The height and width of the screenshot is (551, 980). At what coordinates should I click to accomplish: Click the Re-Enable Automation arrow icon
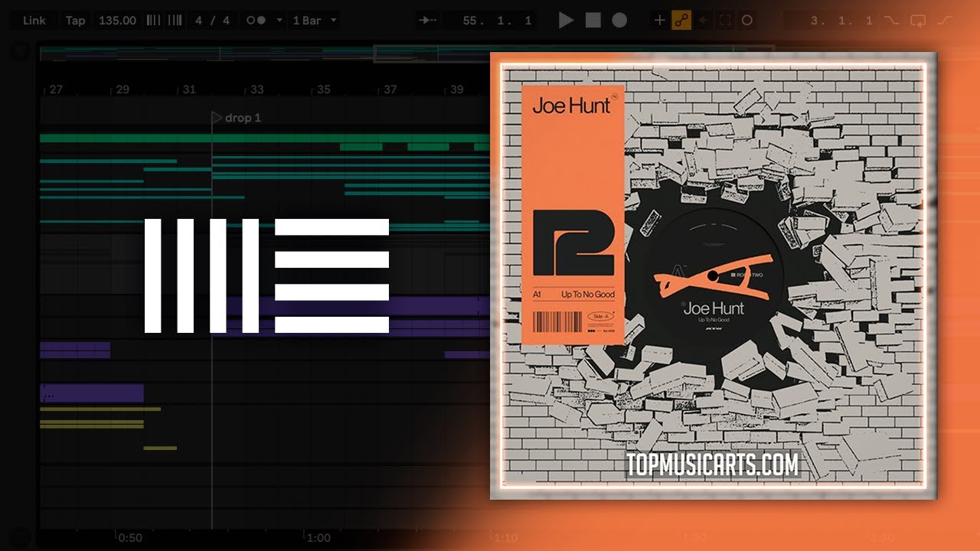pos(703,21)
